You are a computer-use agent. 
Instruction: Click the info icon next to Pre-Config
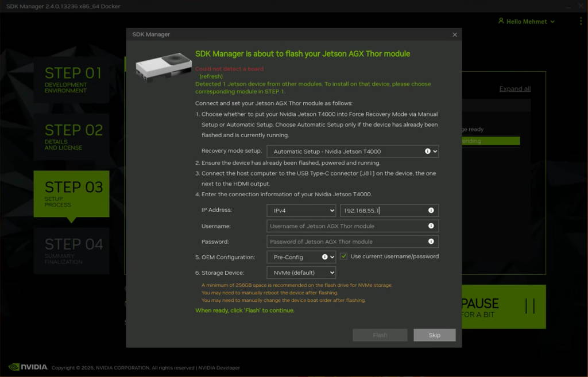(325, 256)
